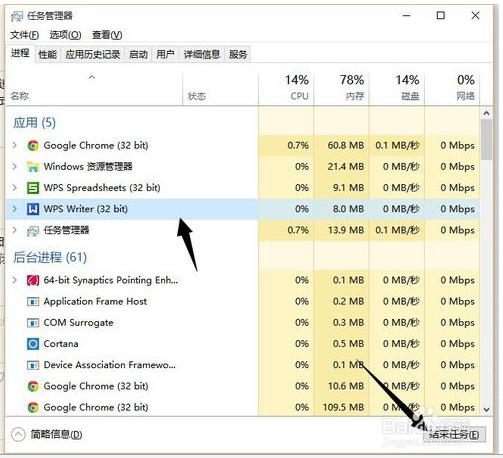Image resolution: width=503 pixels, height=458 pixels.
Task: Switch to the 详细信息 tab
Action: pos(202,54)
